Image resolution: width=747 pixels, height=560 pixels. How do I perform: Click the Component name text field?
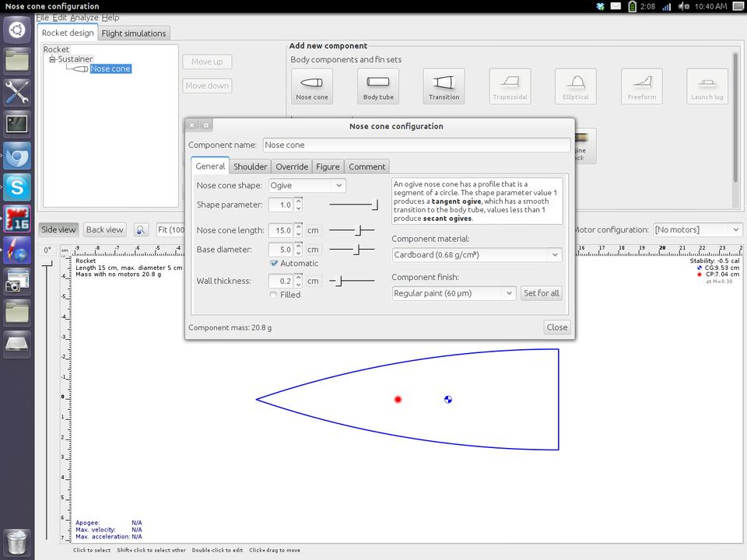coord(416,145)
